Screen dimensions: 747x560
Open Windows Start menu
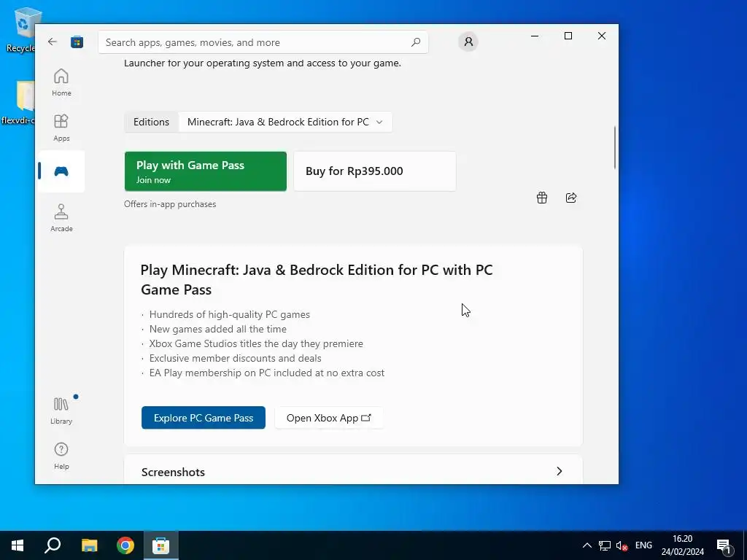pyautogui.click(x=18, y=545)
